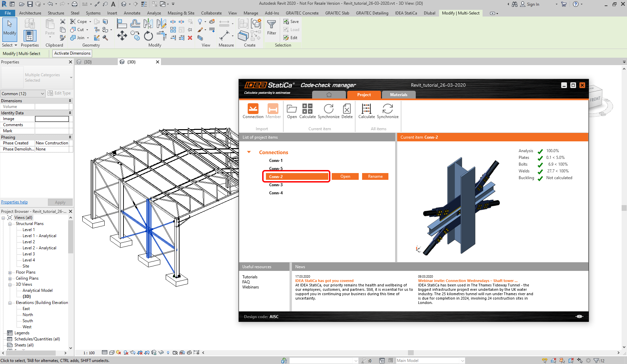Click the Home tab icon in IDEA StatiCa
The width and height of the screenshot is (627, 364).
coord(329,95)
